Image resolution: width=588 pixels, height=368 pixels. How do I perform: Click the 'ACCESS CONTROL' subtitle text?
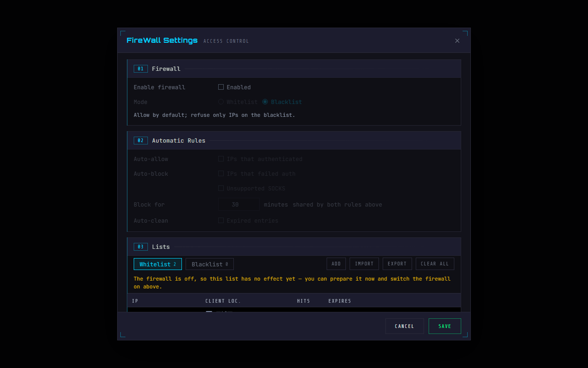(x=226, y=41)
